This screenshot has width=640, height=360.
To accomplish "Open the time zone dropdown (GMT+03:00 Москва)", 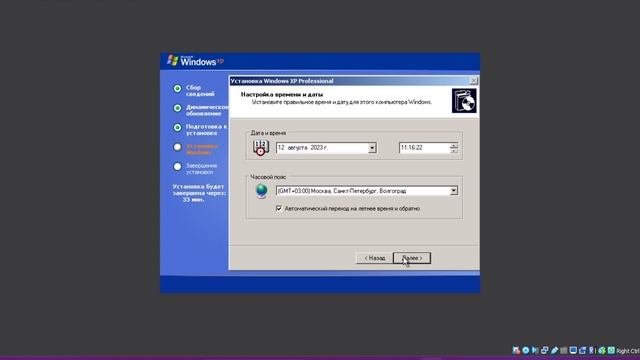I will click(x=453, y=191).
